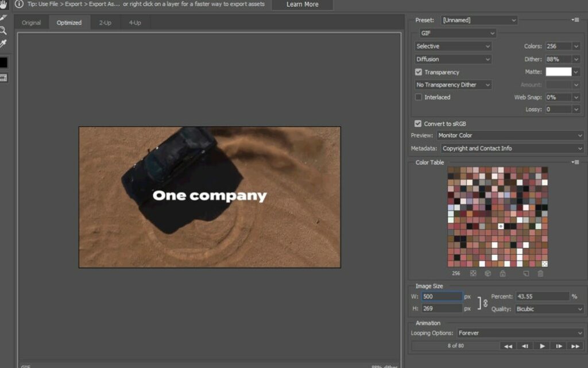Click the lock selected colors icon
The image size is (588, 368).
tap(503, 274)
